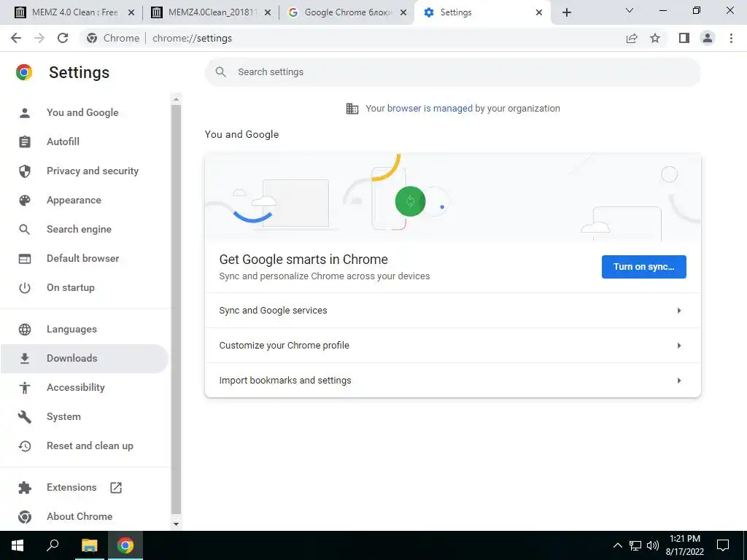Open the side panel icon

tap(684, 38)
